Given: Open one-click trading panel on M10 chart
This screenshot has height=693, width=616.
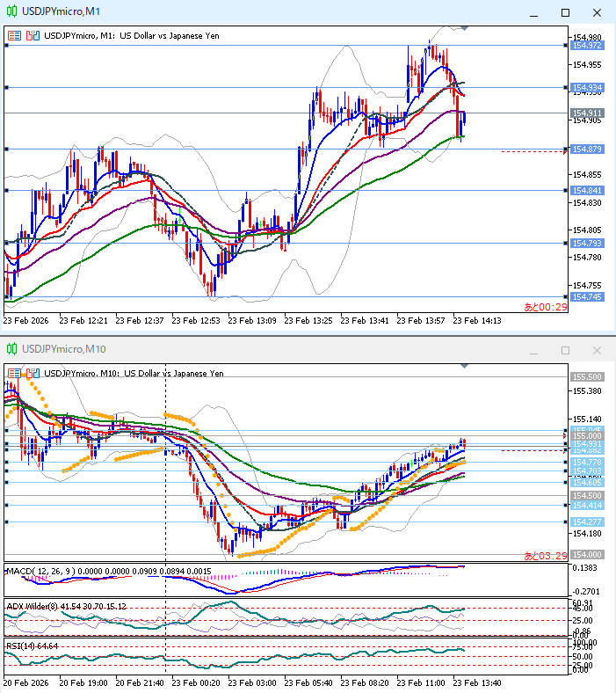Looking at the screenshot, I should click(15, 373).
